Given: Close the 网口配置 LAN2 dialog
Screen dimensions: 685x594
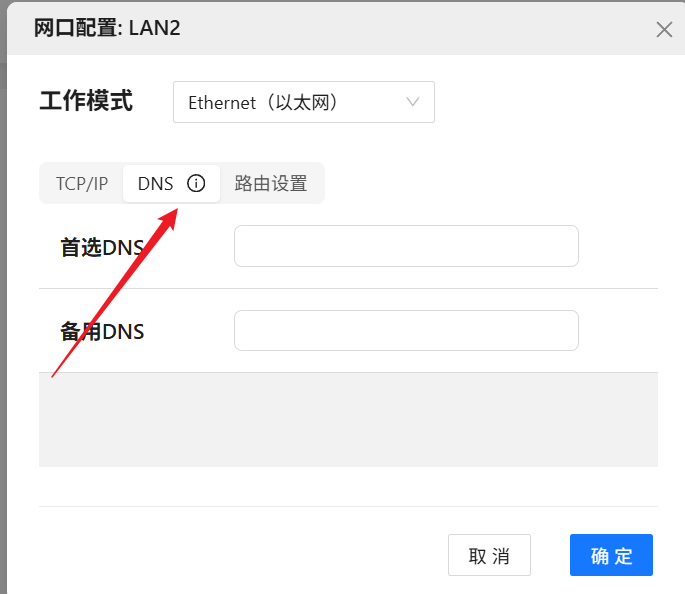Looking at the screenshot, I should 664,29.
